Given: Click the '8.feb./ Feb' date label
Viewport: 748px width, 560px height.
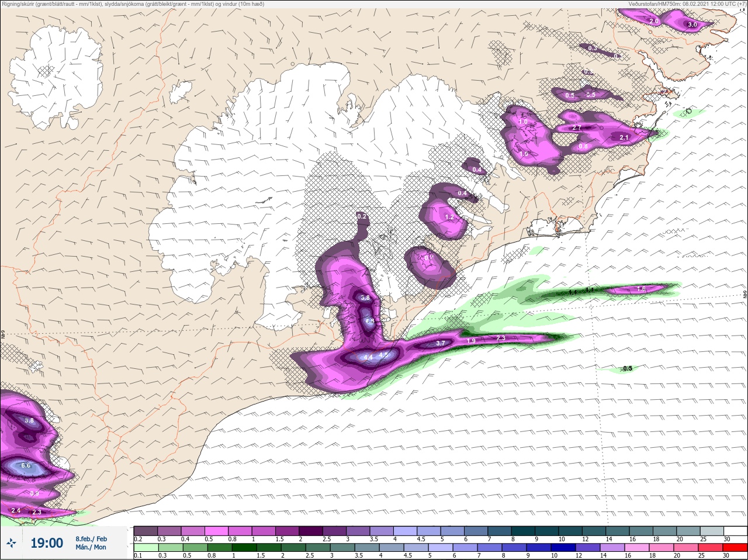Looking at the screenshot, I should coord(91,538).
